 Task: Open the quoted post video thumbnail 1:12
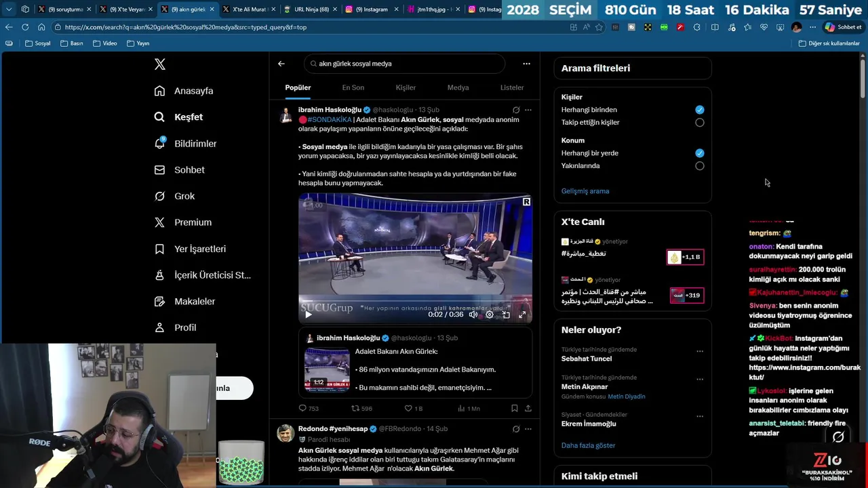(327, 369)
